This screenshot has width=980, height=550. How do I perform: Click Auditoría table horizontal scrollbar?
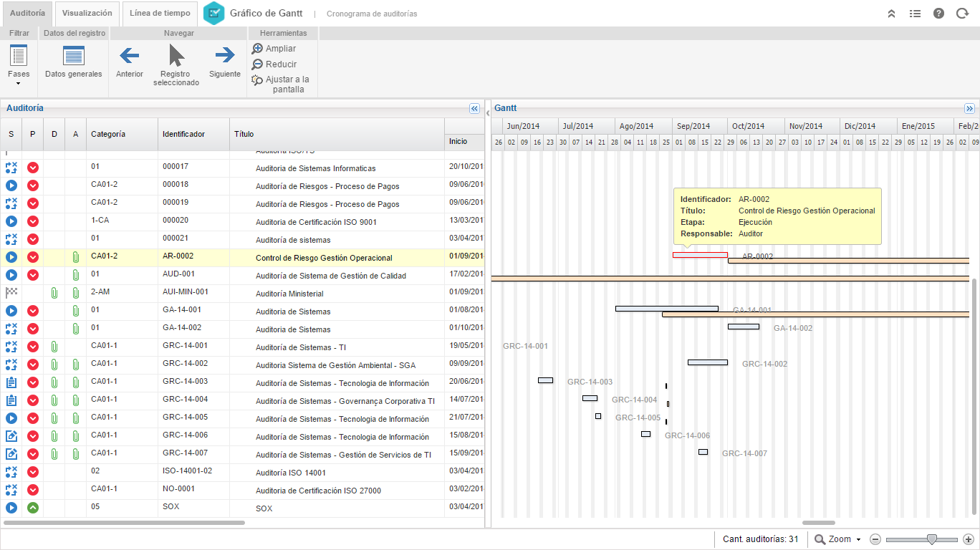124,523
